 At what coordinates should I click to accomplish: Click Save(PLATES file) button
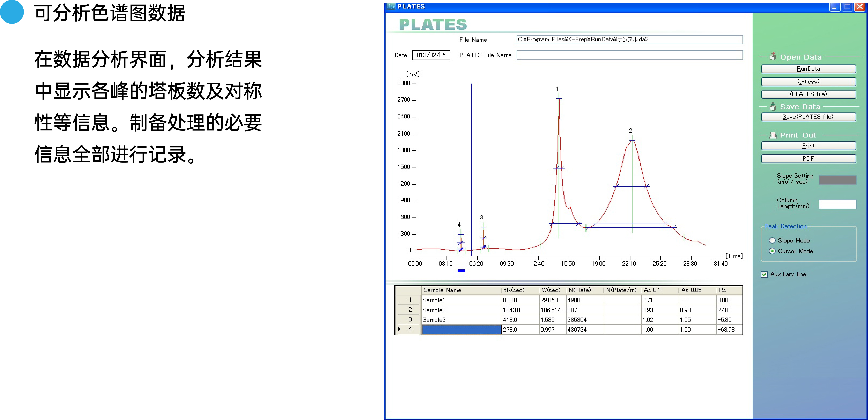[x=808, y=117]
